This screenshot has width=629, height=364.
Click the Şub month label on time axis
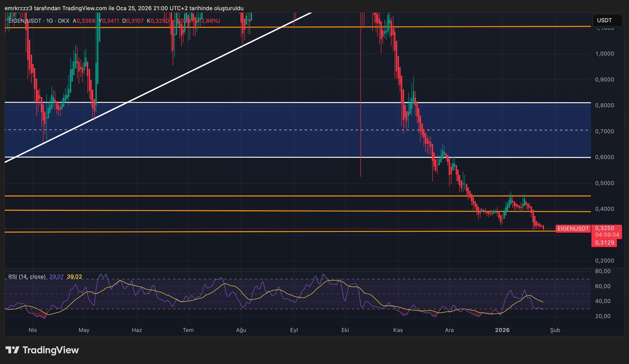pyautogui.click(x=555, y=330)
